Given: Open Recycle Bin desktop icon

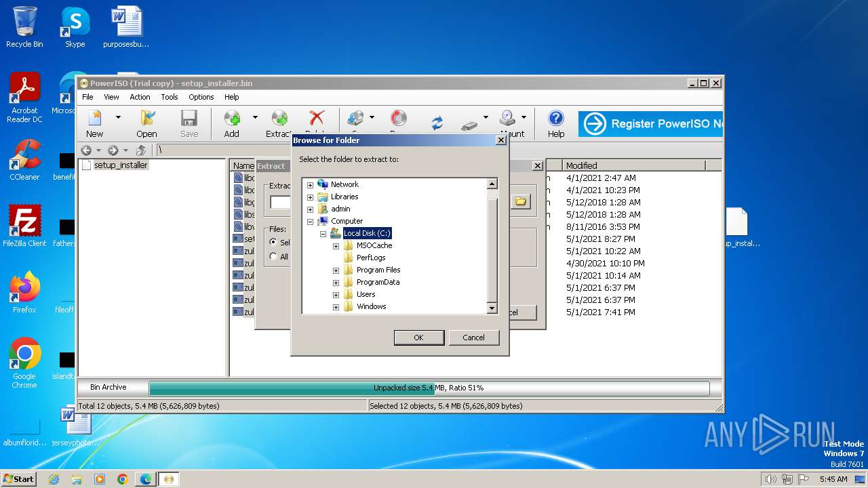Looking at the screenshot, I should coord(24,27).
